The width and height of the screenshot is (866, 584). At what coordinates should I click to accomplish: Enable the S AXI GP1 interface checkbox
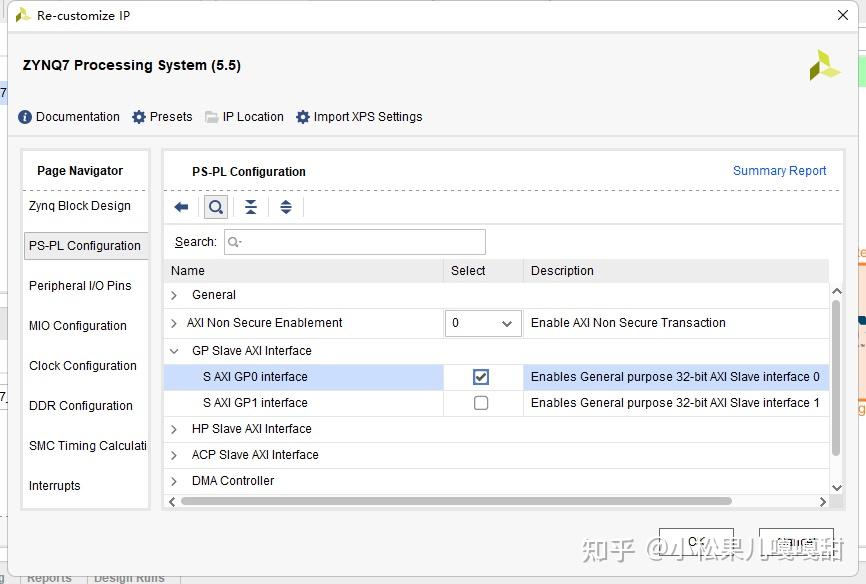click(x=481, y=403)
